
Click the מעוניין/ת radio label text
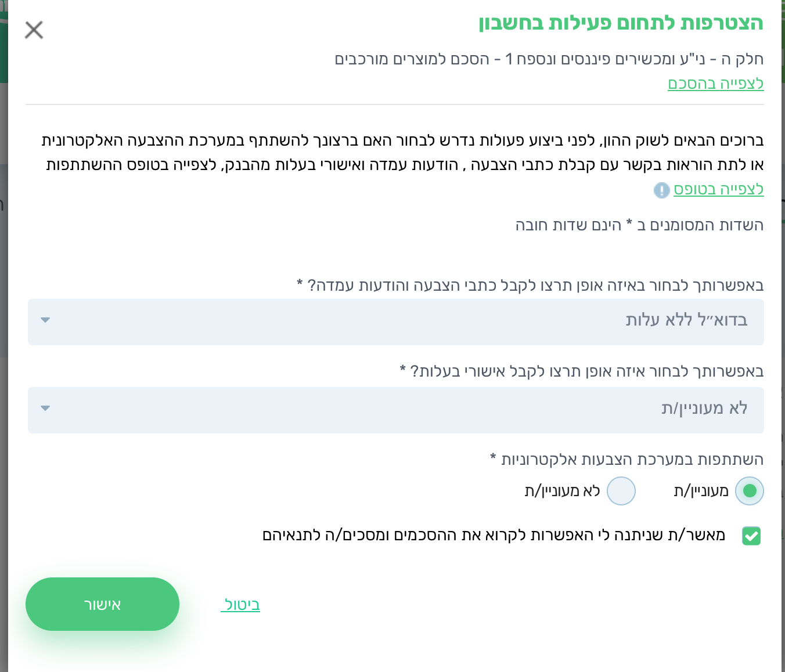click(x=701, y=491)
